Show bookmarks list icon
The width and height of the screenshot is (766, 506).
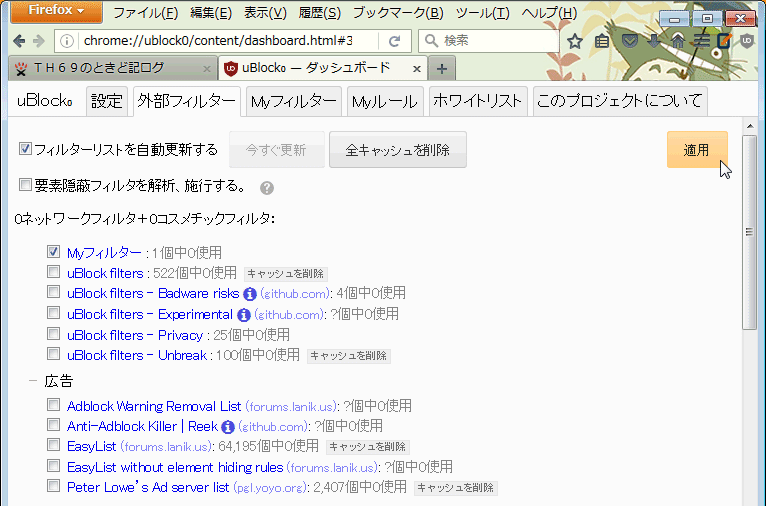click(602, 42)
